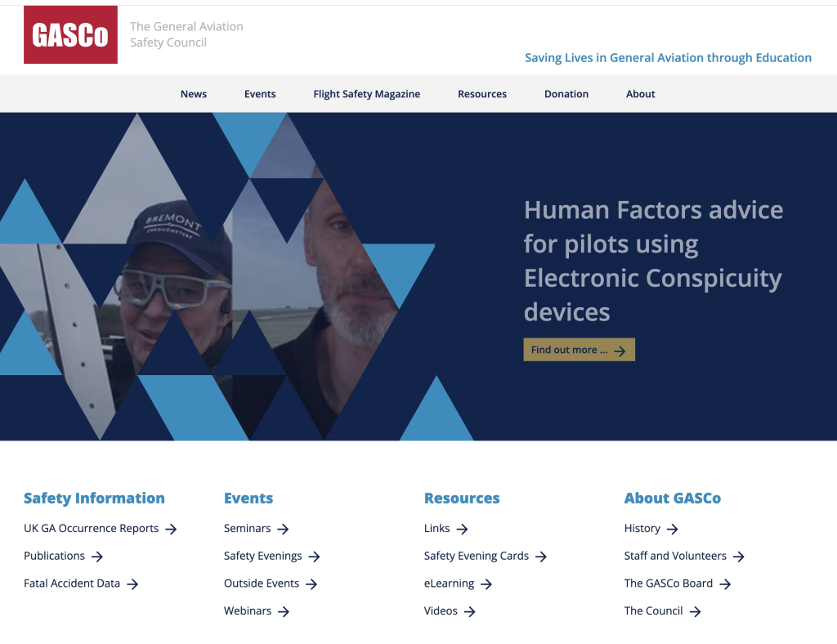Open the Events navigation menu
The height and width of the screenshot is (644, 837).
point(260,94)
